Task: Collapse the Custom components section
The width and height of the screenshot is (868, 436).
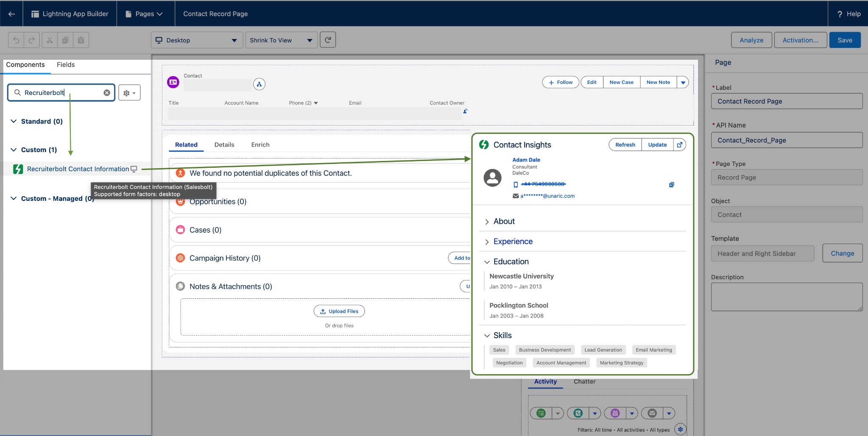Action: coord(14,150)
